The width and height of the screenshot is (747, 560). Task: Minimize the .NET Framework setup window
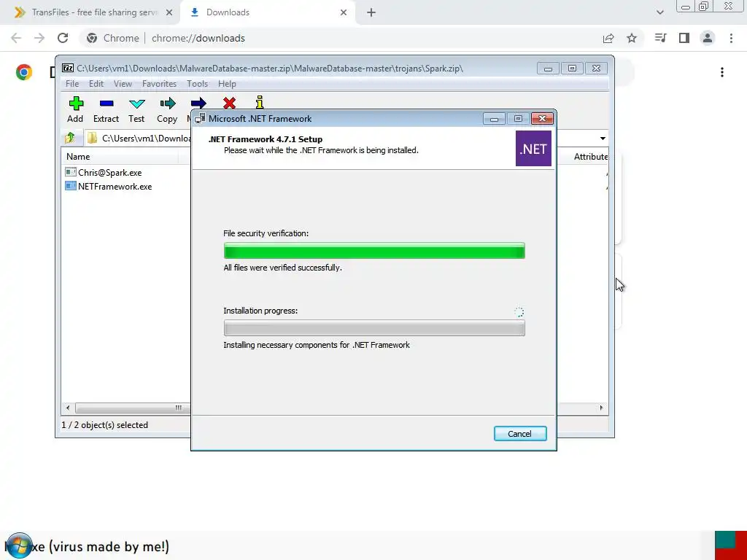click(494, 119)
